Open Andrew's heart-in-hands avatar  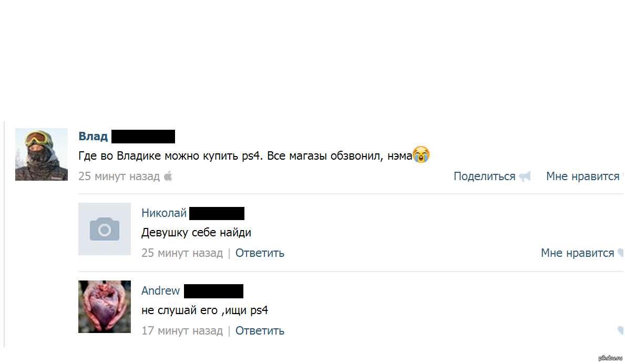[105, 307]
